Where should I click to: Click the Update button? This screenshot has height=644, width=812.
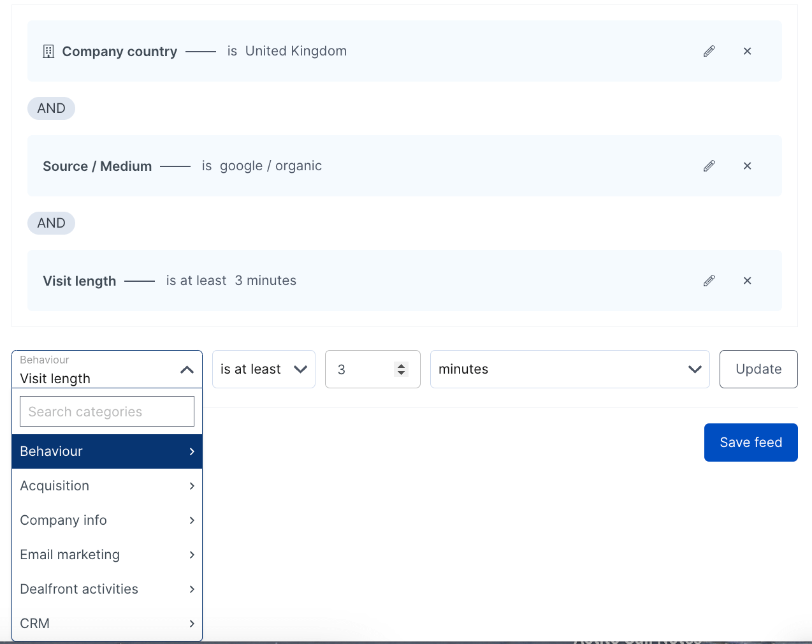pos(758,369)
